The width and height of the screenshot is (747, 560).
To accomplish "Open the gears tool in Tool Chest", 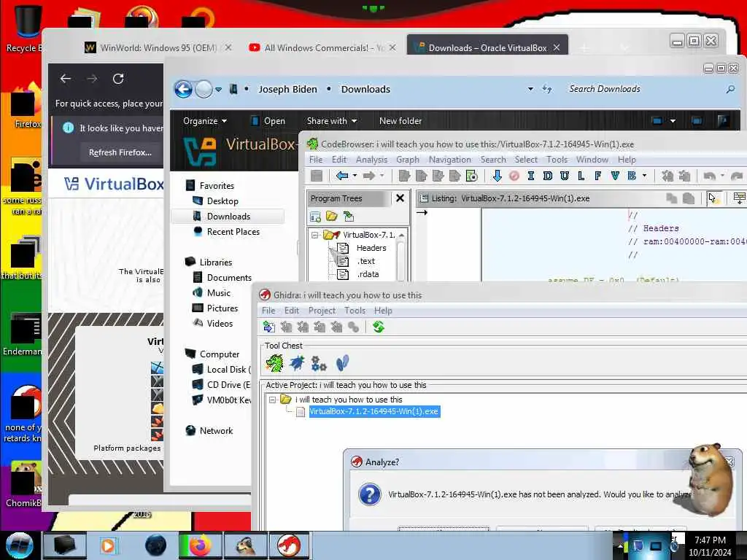I will coord(319,364).
